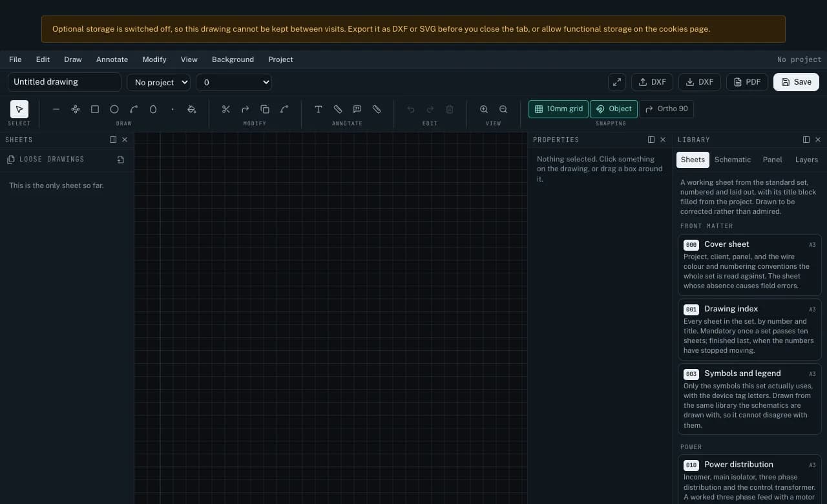This screenshot has height=504, width=827.
Task: Open the layer 0 dropdown
Action: (234, 82)
